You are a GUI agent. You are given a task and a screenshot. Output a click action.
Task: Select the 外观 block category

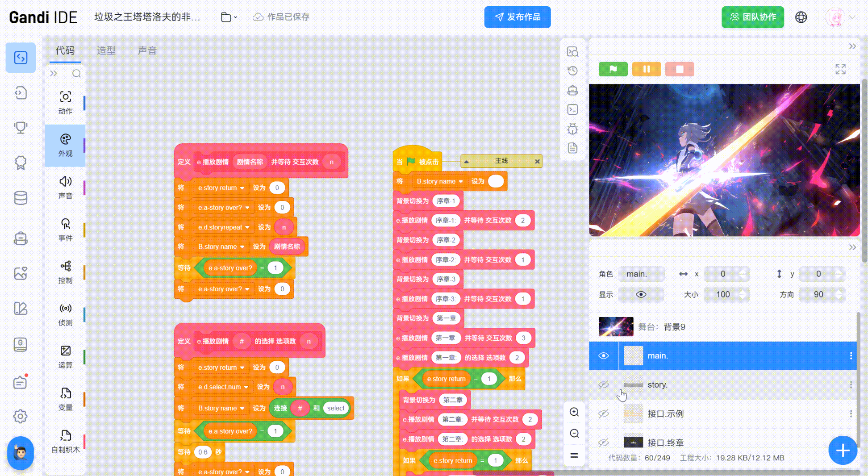[65, 146]
